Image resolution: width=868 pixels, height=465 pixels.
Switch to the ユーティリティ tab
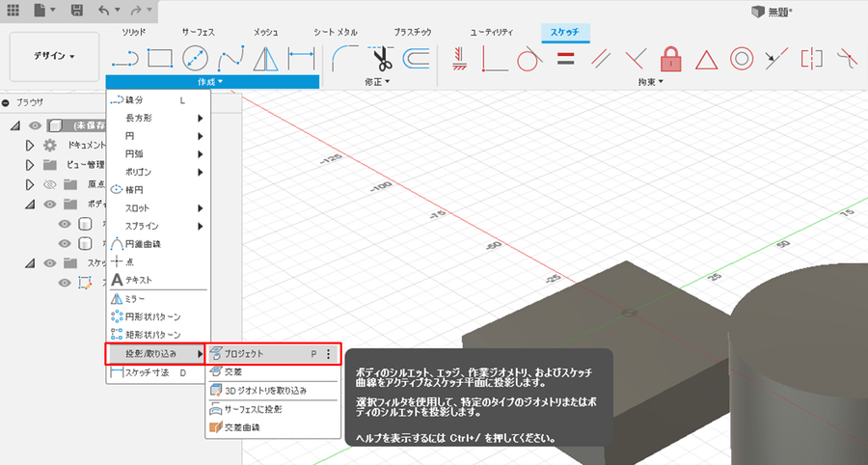pyautogui.click(x=492, y=33)
